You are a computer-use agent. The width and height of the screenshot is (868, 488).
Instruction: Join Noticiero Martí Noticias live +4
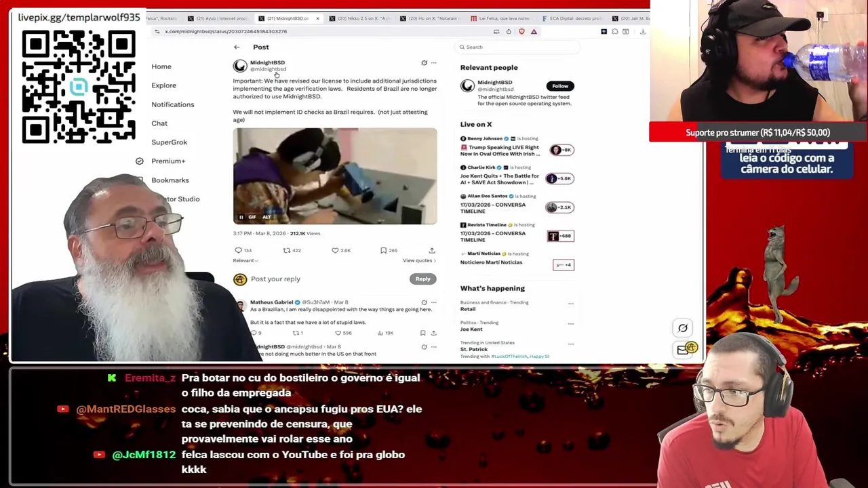point(563,265)
